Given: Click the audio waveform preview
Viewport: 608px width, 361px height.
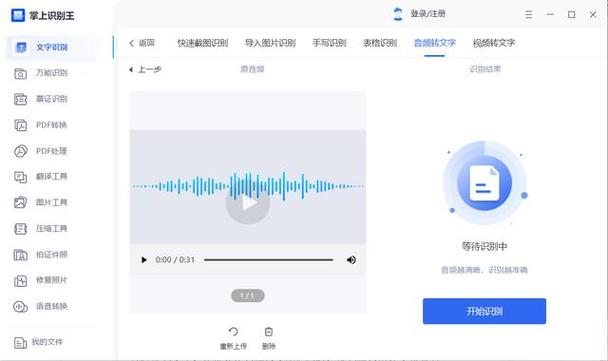Looking at the screenshot, I should pos(247,187).
